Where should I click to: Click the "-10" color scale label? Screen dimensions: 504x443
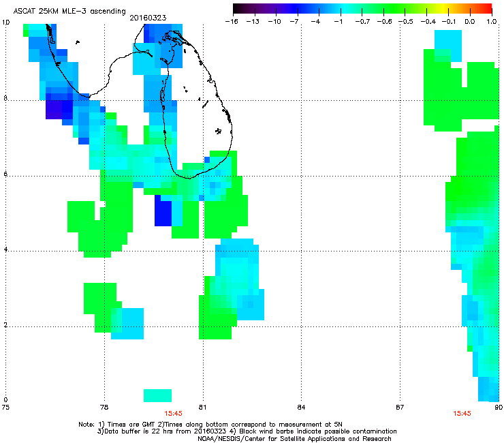click(274, 22)
